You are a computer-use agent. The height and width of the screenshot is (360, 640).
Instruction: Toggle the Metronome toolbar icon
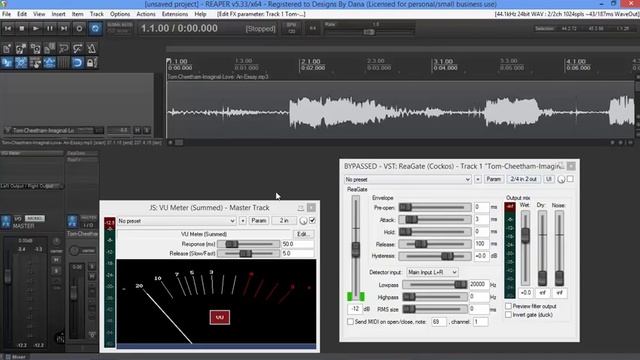[x=91, y=49]
